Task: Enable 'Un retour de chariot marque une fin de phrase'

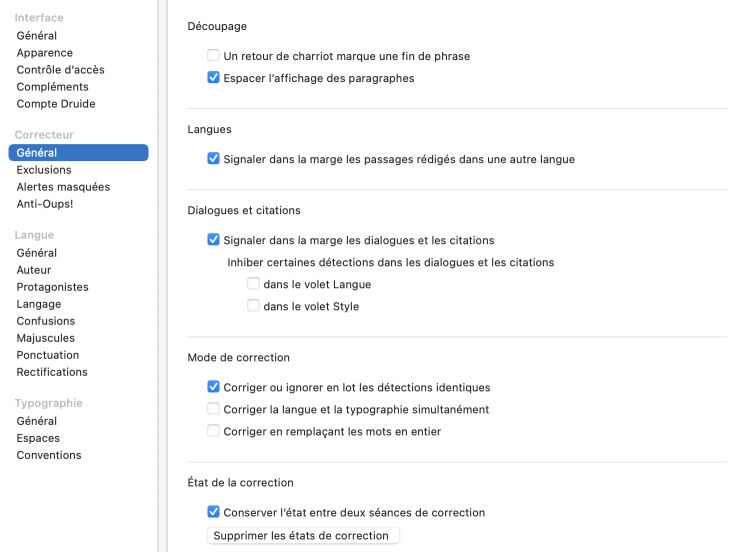Action: pyautogui.click(x=213, y=56)
